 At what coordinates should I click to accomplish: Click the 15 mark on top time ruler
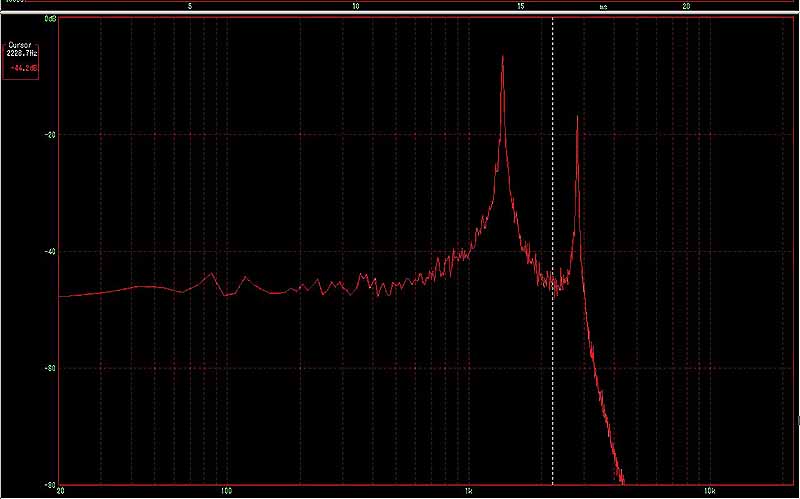click(520, 6)
